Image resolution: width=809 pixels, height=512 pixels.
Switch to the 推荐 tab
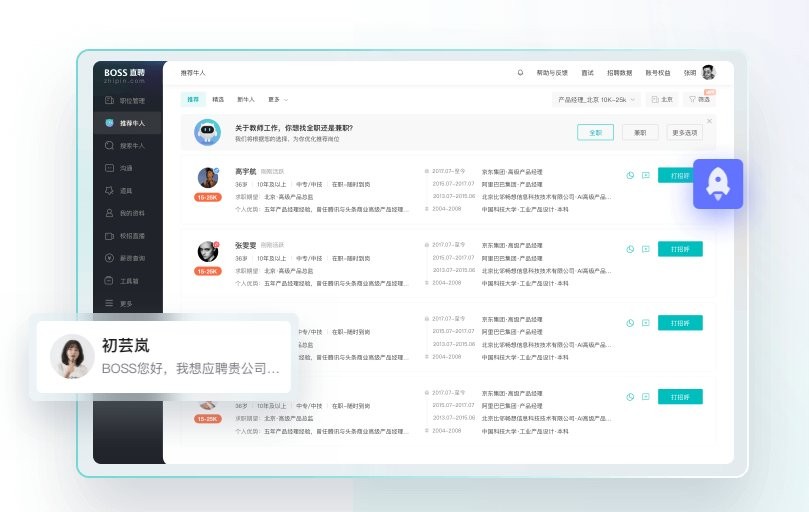193,99
